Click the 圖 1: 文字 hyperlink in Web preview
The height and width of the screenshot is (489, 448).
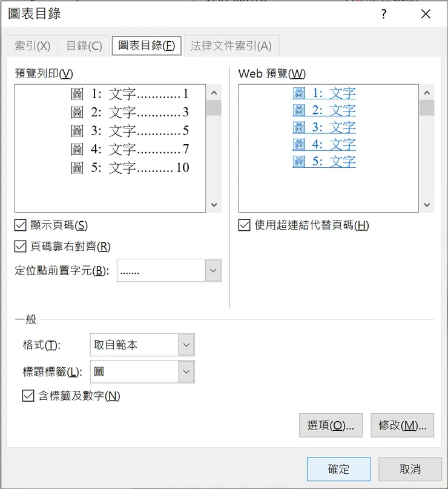pos(324,93)
